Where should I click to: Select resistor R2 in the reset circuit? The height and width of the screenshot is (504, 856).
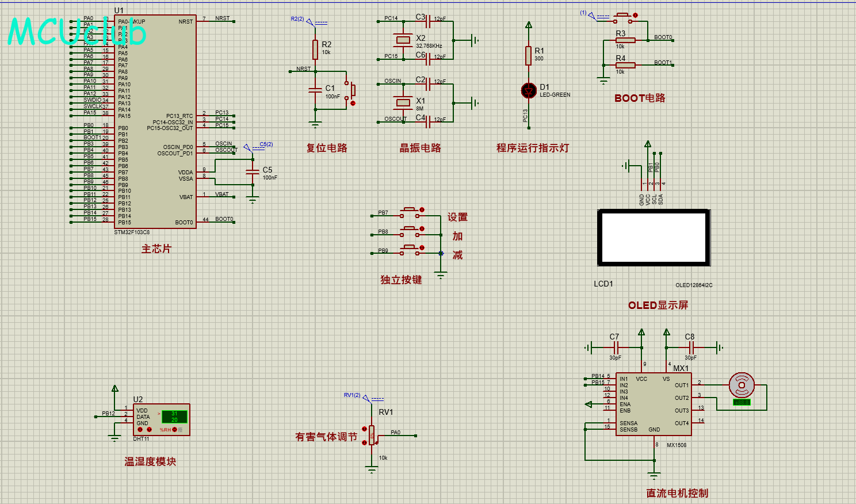point(315,49)
